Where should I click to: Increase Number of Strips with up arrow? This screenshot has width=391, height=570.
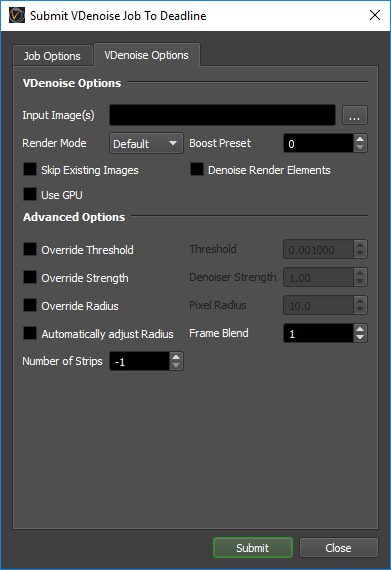click(x=176, y=357)
